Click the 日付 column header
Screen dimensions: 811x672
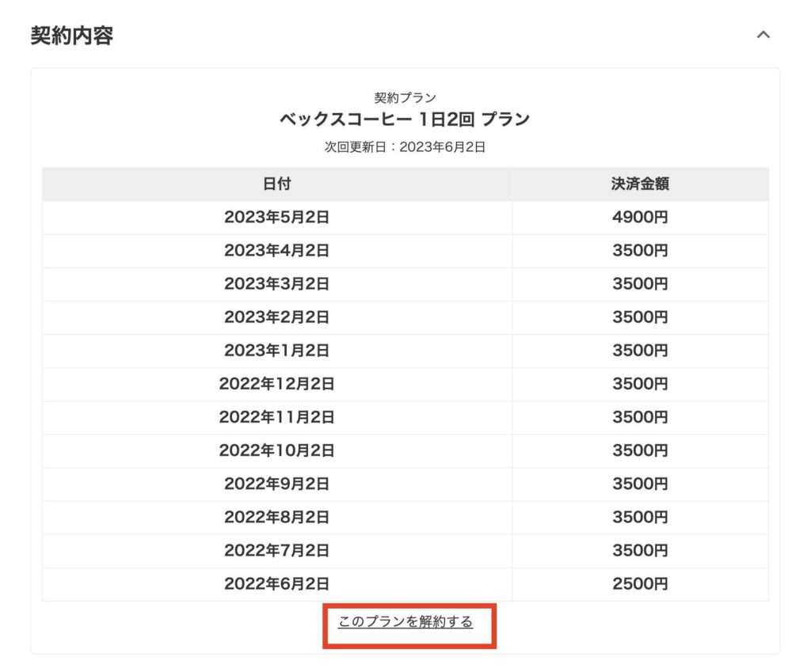(x=277, y=184)
